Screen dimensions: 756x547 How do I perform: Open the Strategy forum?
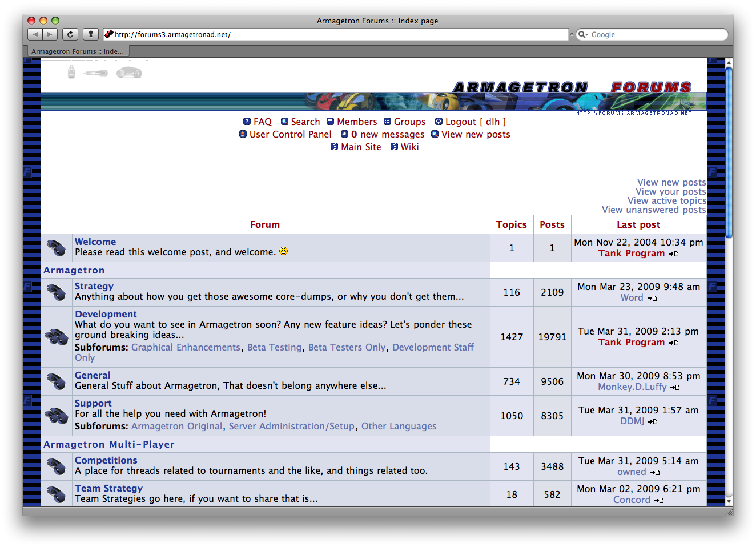click(94, 286)
